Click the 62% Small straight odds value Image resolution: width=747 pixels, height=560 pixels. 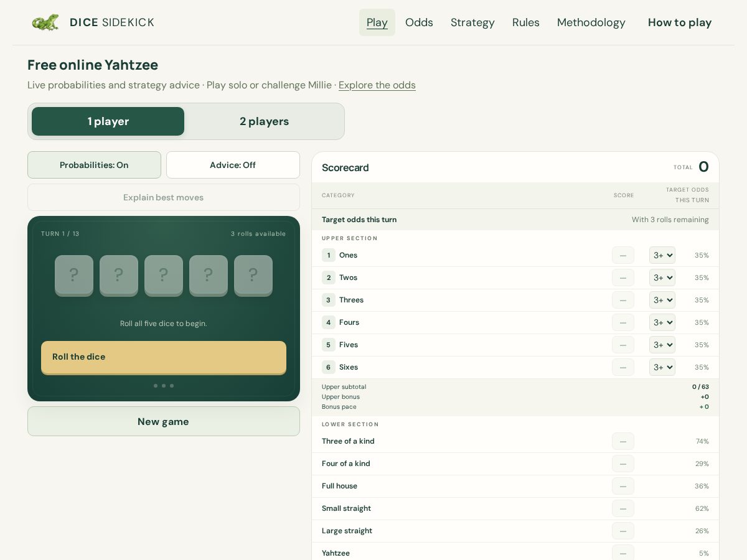click(702, 508)
